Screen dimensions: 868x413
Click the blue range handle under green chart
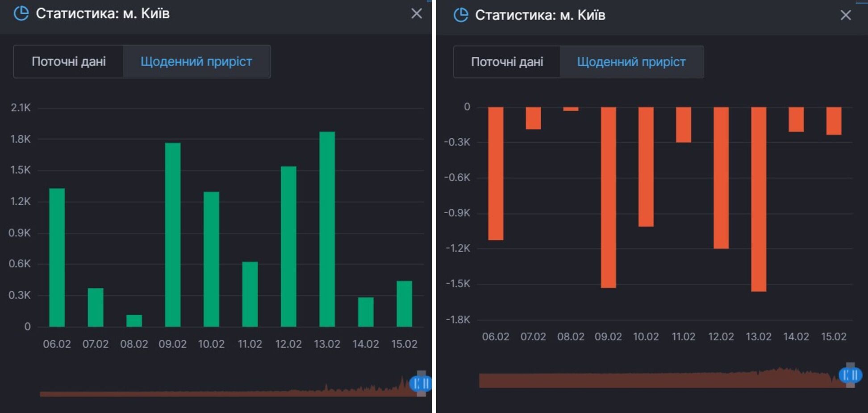[x=421, y=383]
